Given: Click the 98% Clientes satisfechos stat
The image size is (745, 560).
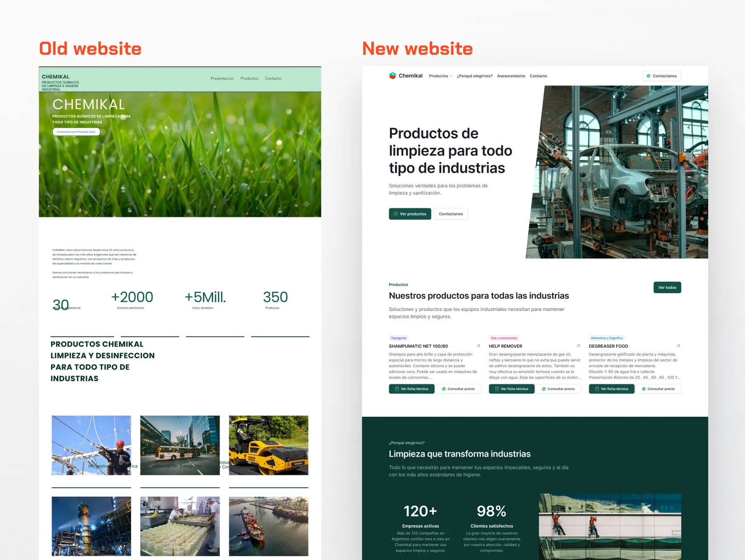Looking at the screenshot, I should click(x=492, y=528).
